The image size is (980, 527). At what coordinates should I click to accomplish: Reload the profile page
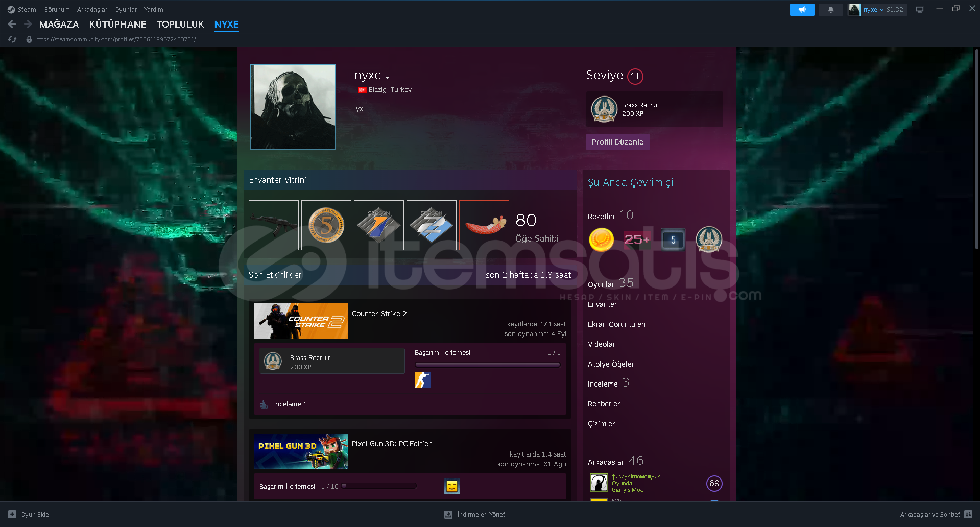12,39
